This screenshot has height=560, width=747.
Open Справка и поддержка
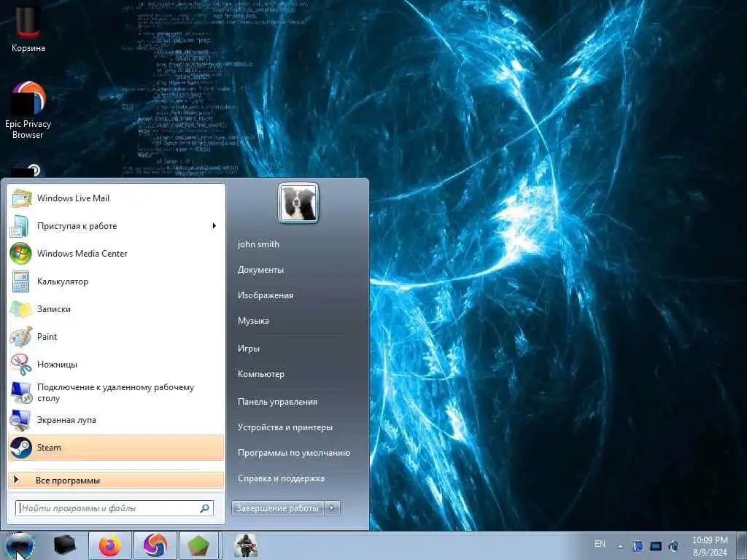[281, 478]
